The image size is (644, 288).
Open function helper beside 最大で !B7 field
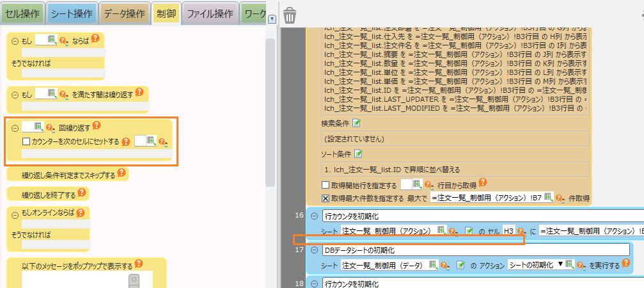(560, 199)
